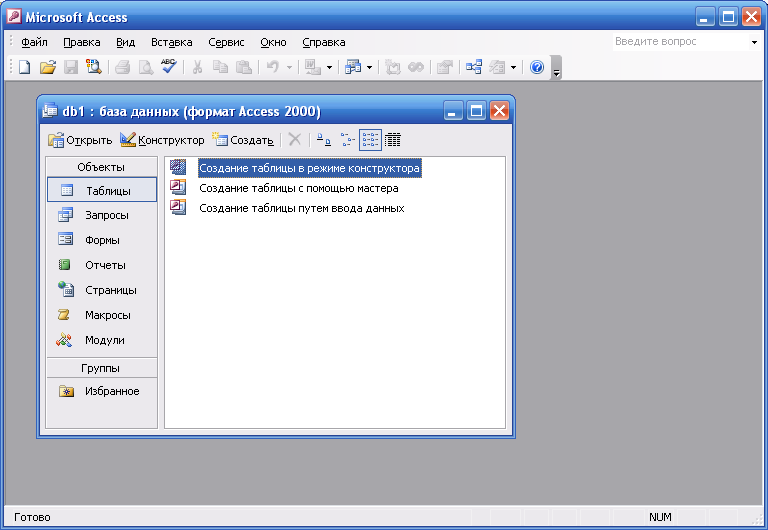Expand the Analyze dropdown arrow
768x530 pixels.
(370, 68)
